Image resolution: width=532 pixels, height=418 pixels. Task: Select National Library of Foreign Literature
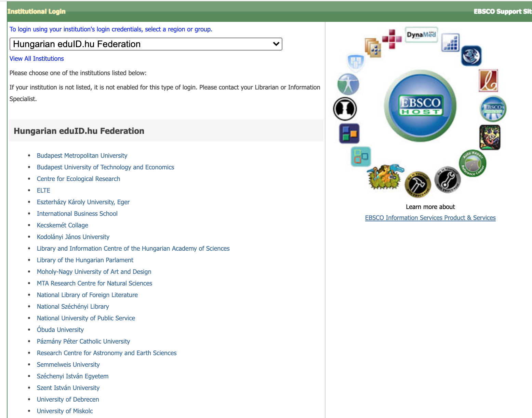pos(87,295)
